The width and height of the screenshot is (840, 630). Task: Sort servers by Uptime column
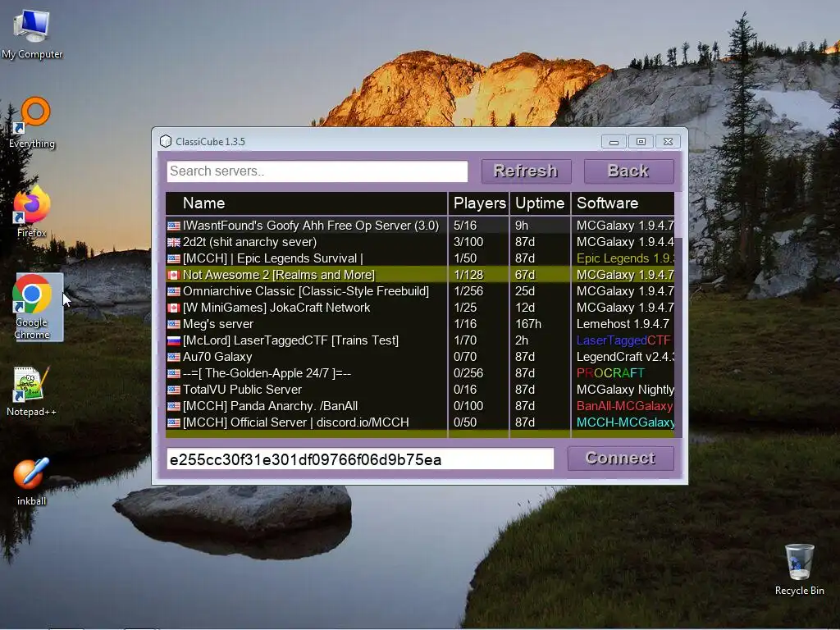click(x=540, y=203)
